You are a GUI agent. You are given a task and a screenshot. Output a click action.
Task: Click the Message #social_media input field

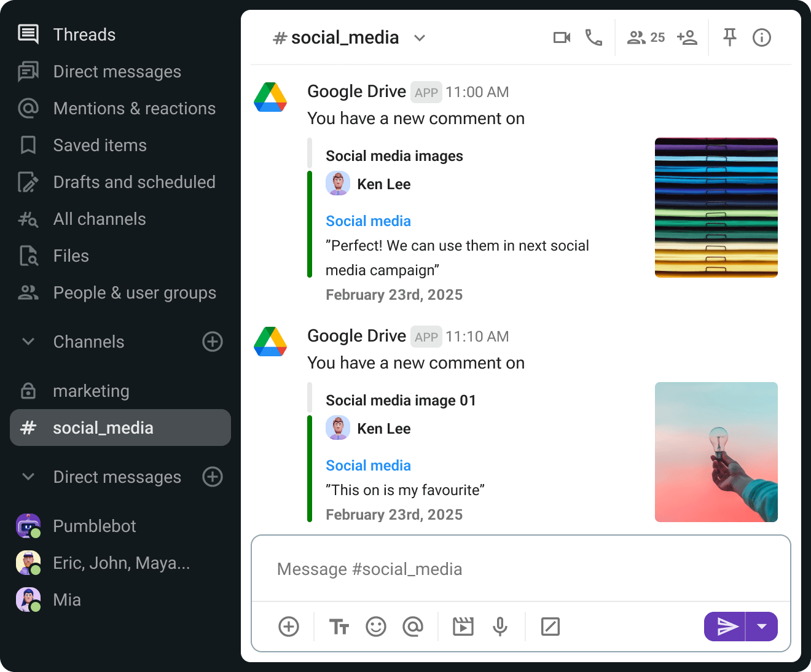click(521, 569)
